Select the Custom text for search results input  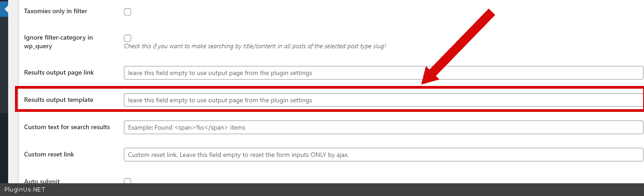(383, 127)
